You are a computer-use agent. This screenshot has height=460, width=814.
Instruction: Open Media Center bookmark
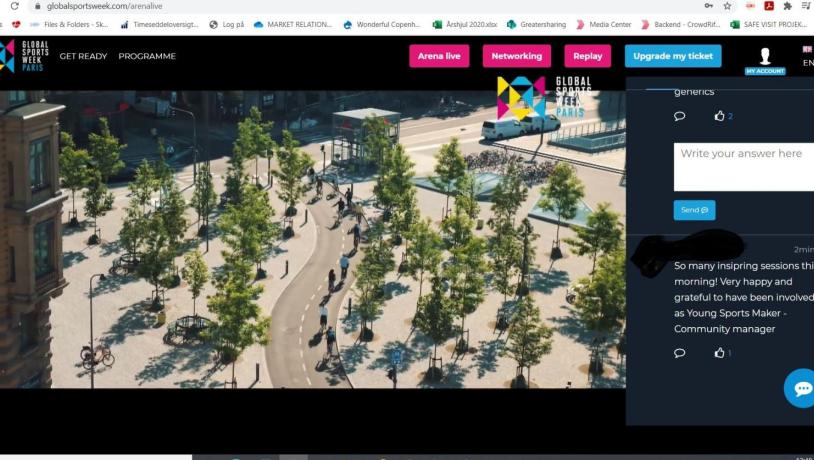[604, 24]
